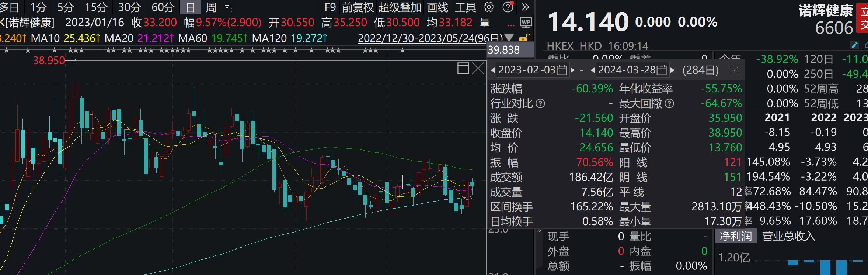Click the MA20 21.212 indicator label
868x275 pixels.
(x=139, y=38)
